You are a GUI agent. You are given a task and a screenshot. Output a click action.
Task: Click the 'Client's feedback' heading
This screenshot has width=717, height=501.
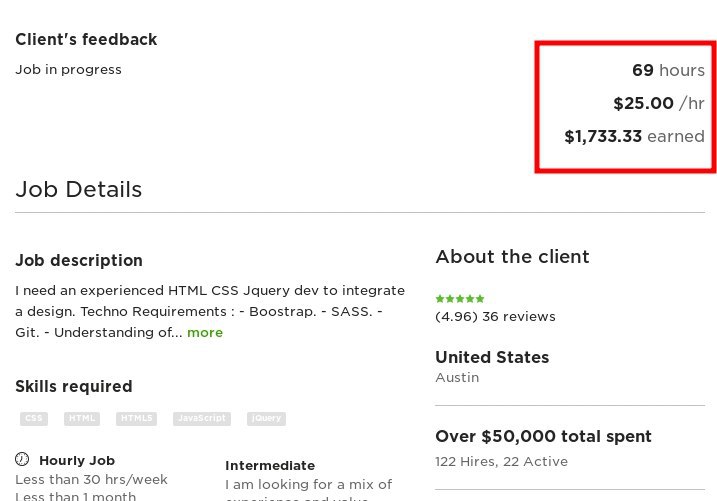tap(86, 40)
